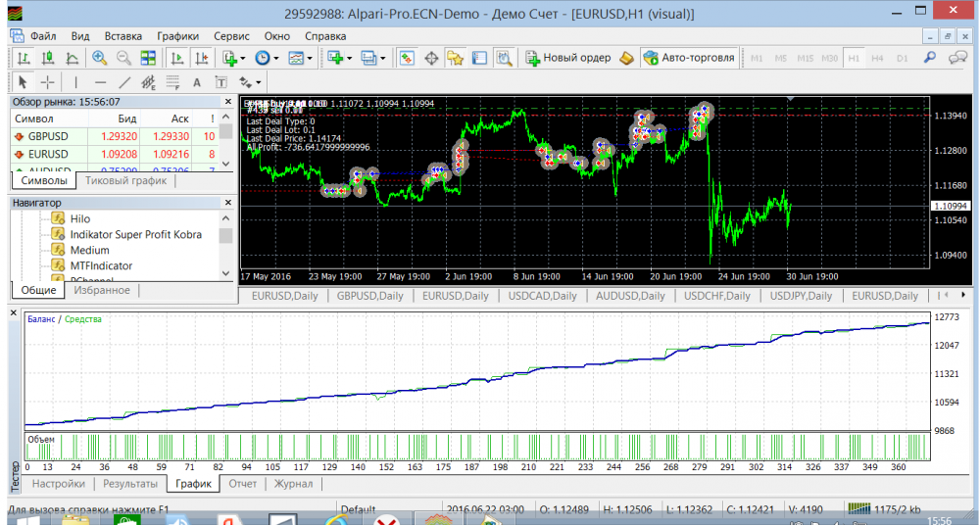Select MTFIndicator in Navigator

tap(101, 265)
